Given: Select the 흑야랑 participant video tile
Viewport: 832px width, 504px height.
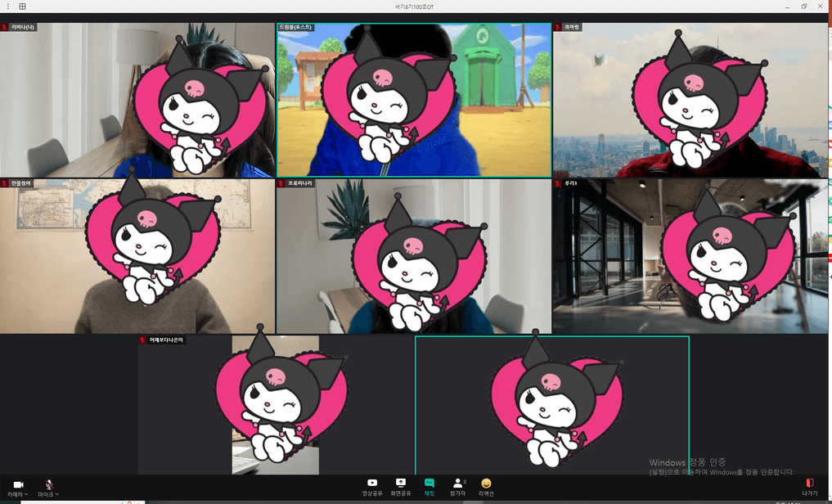Looking at the screenshot, I should (x=690, y=100).
